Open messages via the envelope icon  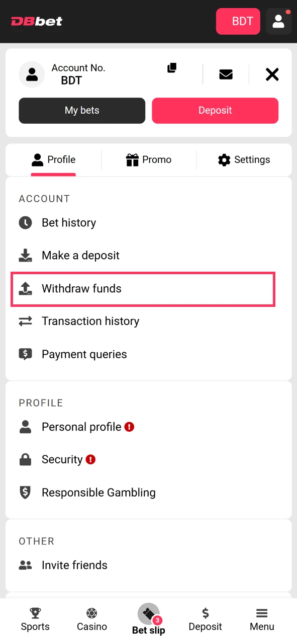coord(226,74)
